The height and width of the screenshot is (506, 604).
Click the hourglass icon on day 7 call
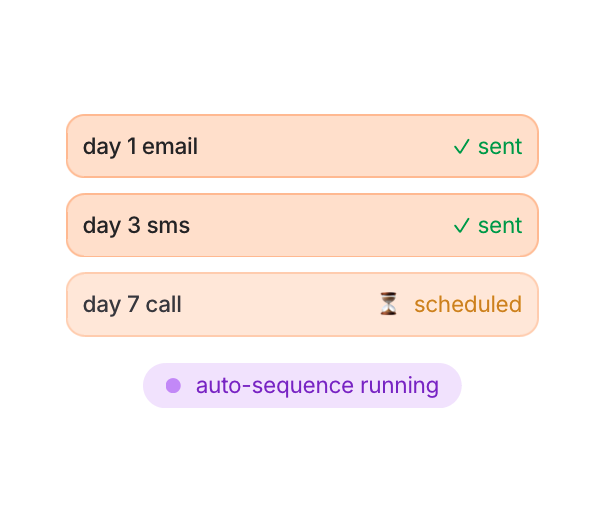389,304
